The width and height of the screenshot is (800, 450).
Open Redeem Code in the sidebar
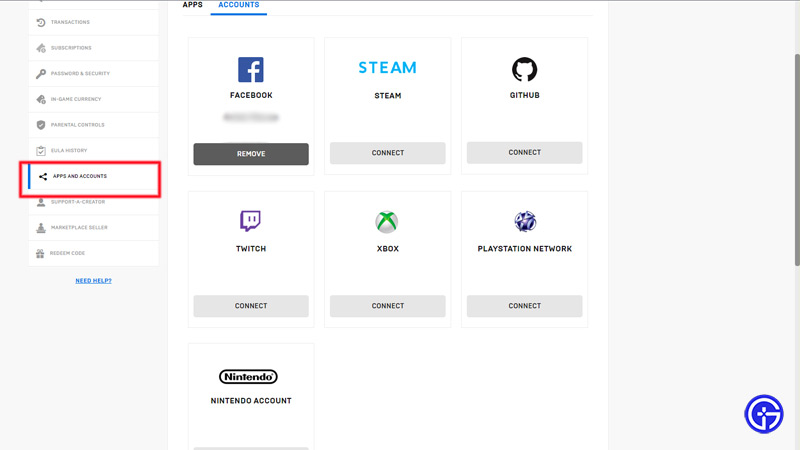coord(68,253)
